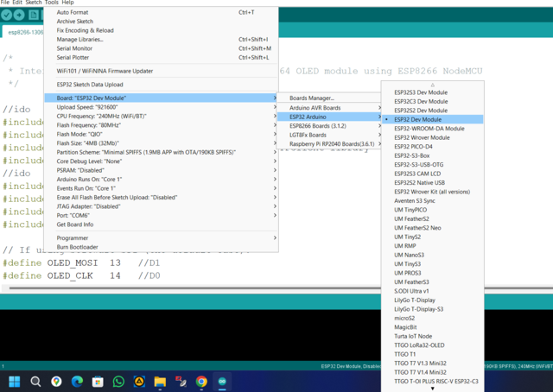This screenshot has width=553, height=392.
Task: Select ESP32C3 Dev Module board
Action: pyautogui.click(x=432, y=102)
